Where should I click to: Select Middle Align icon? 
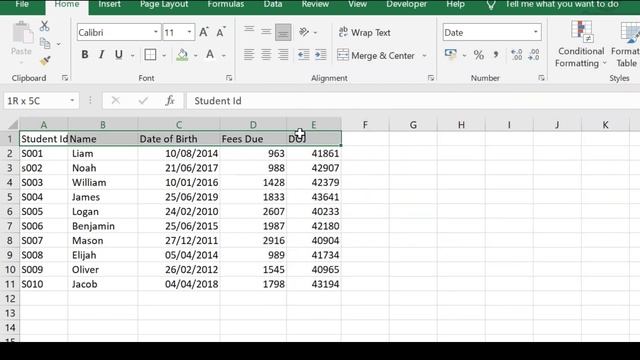pyautogui.click(x=266, y=32)
